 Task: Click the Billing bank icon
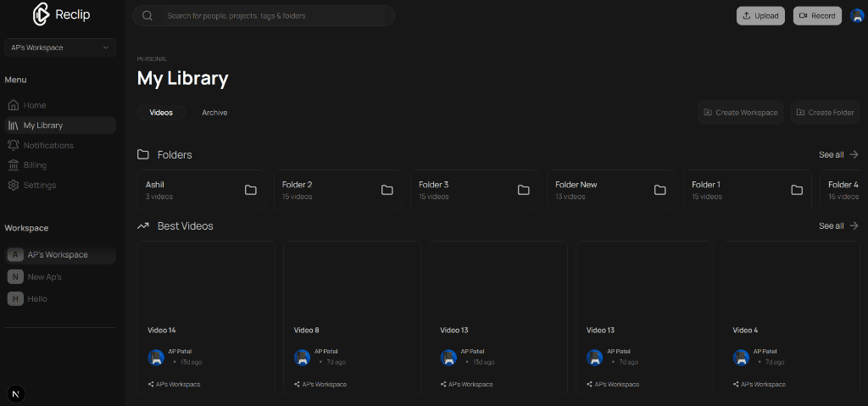(x=14, y=165)
